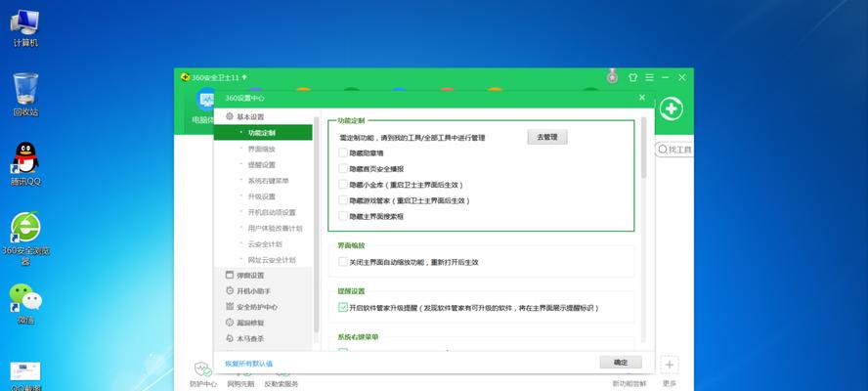The height and width of the screenshot is (391, 868).
Task: Click 恢复所有默认值 link
Action: tap(248, 364)
